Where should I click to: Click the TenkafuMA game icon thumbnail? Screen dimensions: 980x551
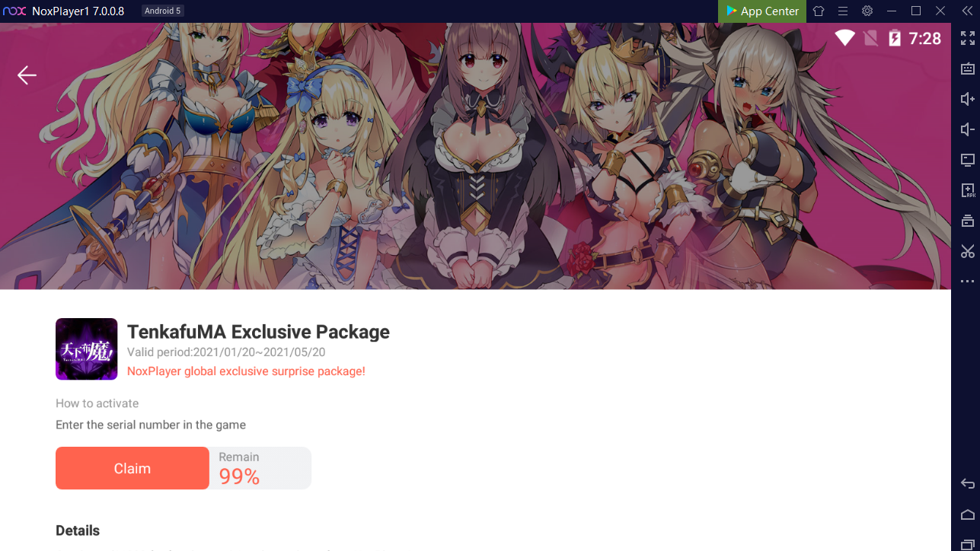point(87,349)
